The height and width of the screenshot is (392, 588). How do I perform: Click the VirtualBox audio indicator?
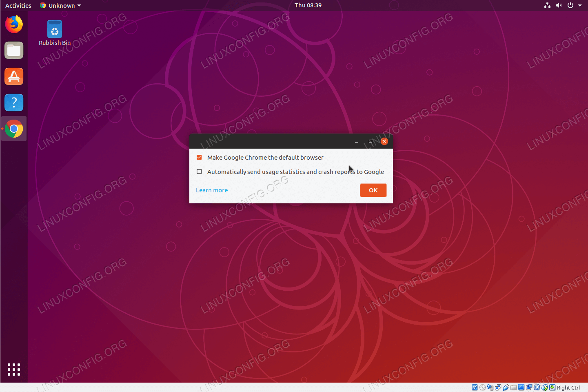click(x=490, y=388)
